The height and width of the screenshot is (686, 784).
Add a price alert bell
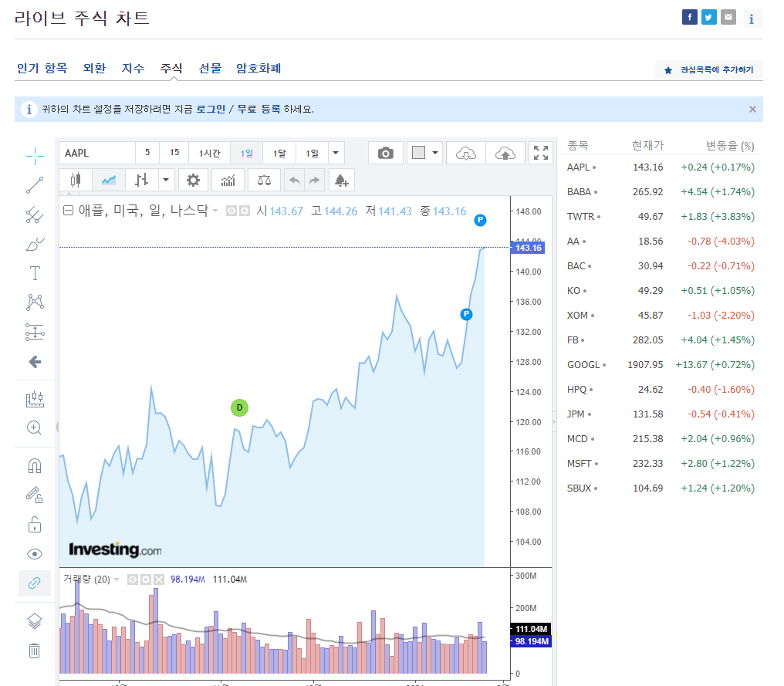342,180
